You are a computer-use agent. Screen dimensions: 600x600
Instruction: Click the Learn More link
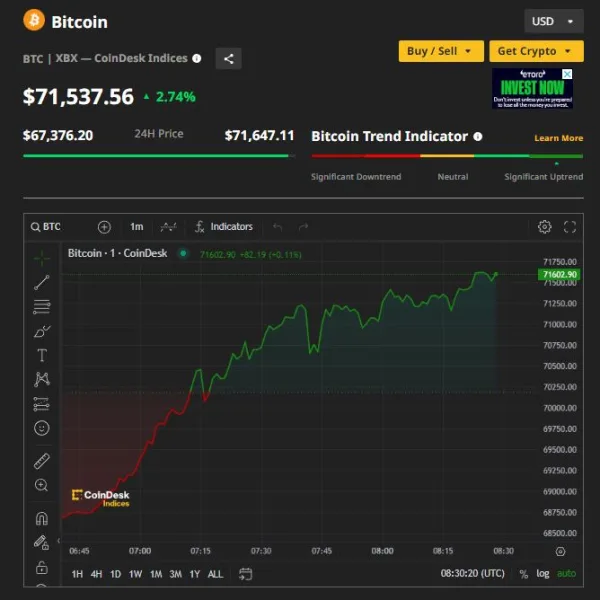pos(559,138)
